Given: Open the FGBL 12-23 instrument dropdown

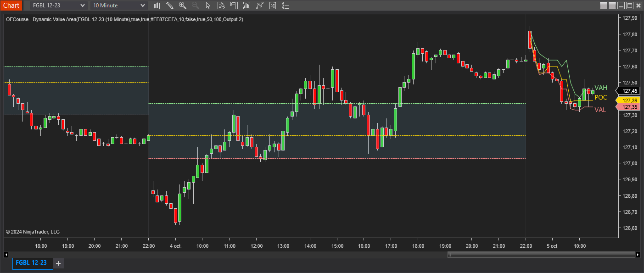Looking at the screenshot, I should [58, 6].
